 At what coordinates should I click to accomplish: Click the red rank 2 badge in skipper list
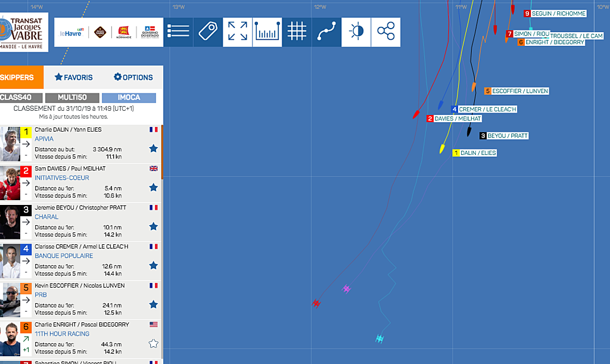click(x=26, y=171)
